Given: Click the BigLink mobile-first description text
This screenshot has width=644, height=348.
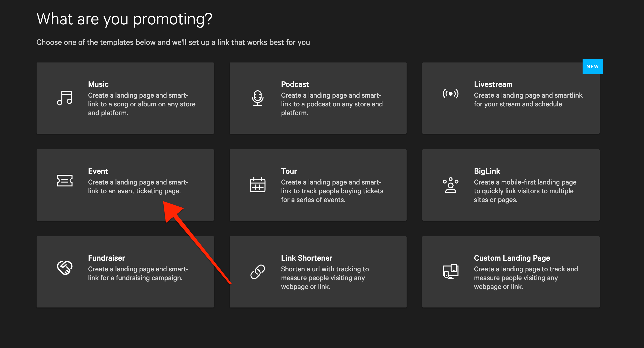Looking at the screenshot, I should pos(525,191).
